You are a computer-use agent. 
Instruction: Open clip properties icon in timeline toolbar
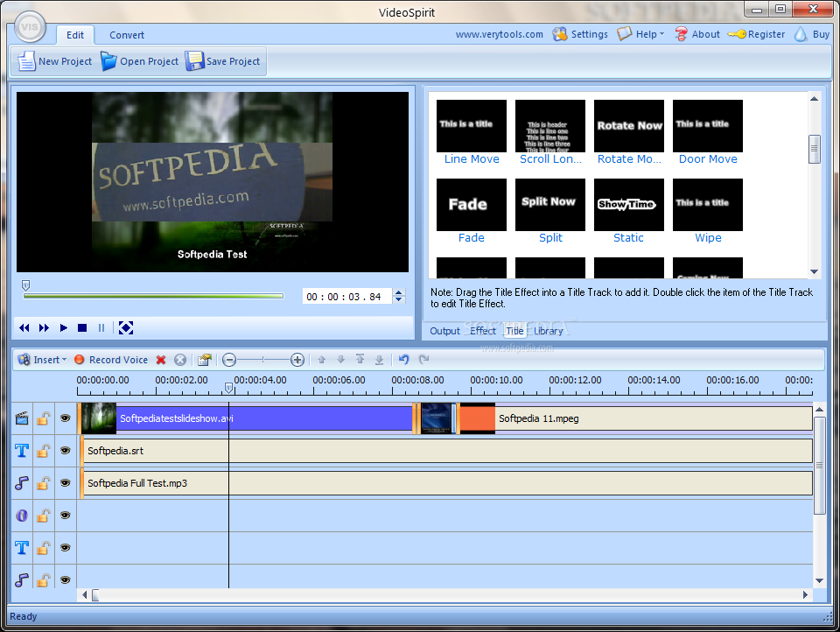204,360
